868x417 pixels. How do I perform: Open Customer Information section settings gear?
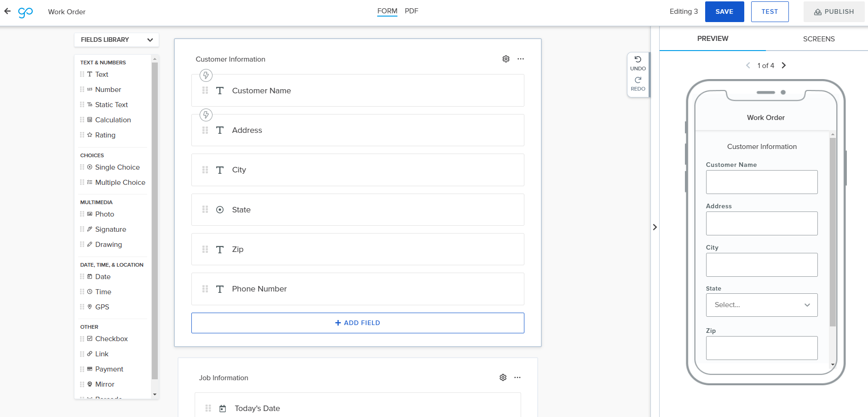point(506,59)
